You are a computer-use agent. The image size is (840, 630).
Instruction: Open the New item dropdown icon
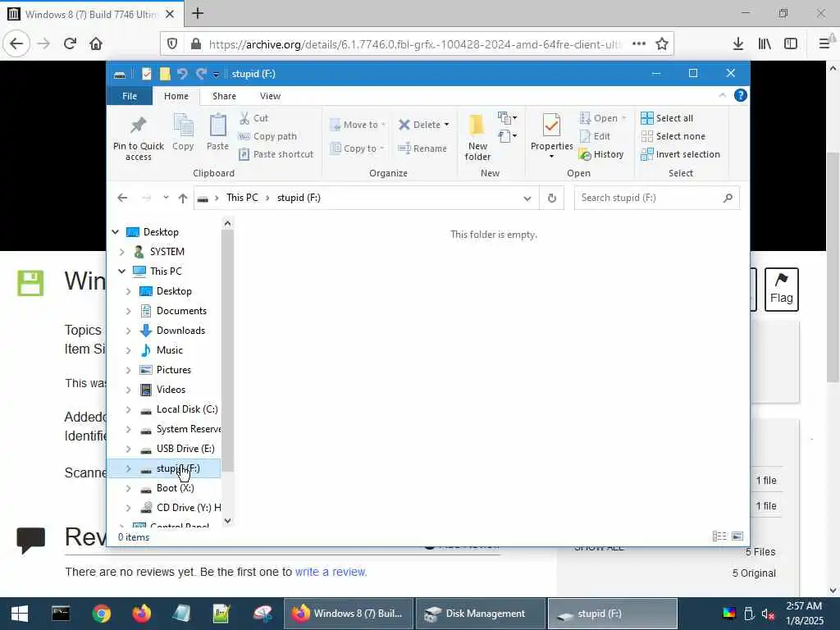point(507,117)
